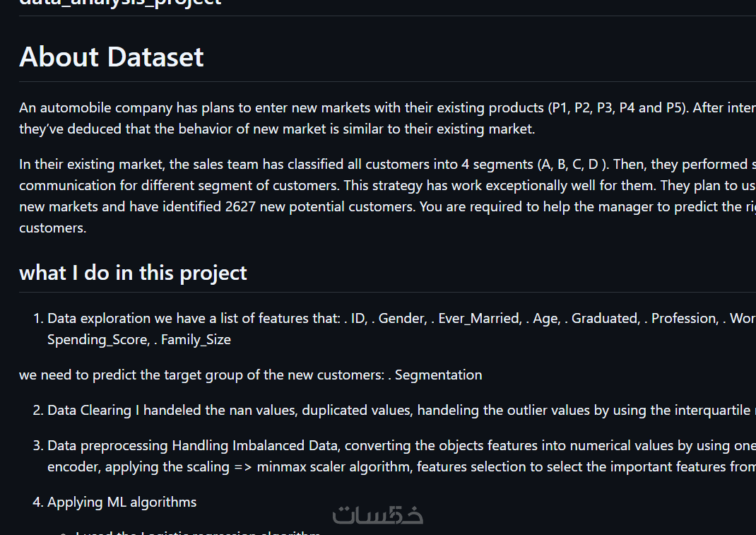Click the "Gender" feature name
The width and height of the screenshot is (756, 535).
(x=401, y=318)
